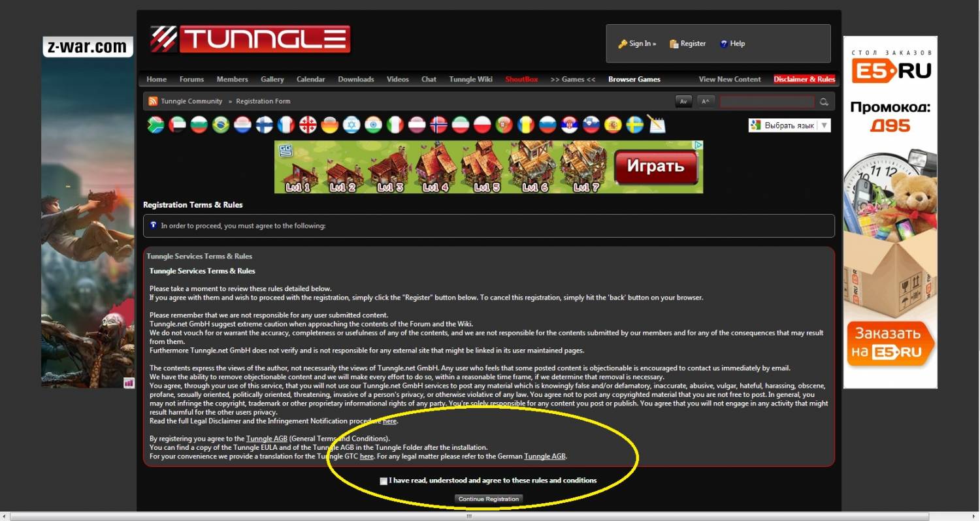Click the Av font size button

click(x=683, y=102)
